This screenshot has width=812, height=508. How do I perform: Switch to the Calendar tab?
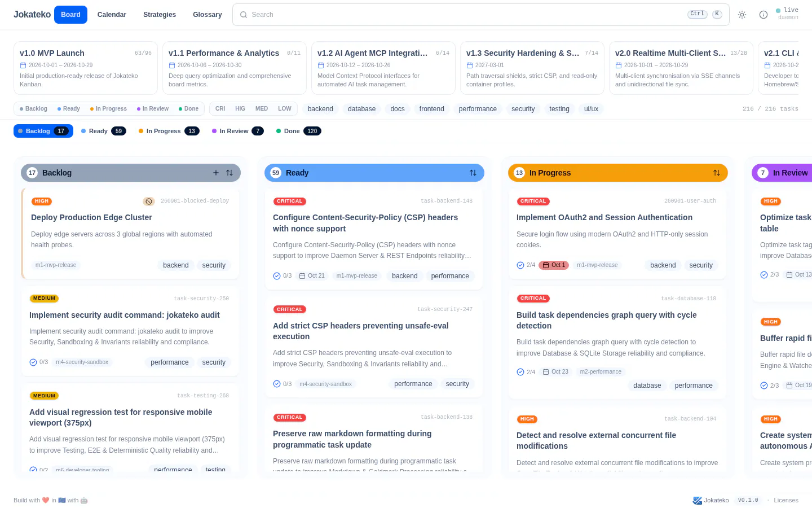112,15
